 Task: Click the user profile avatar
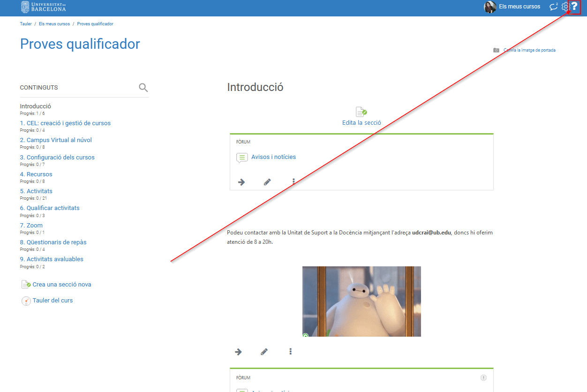pyautogui.click(x=490, y=7)
